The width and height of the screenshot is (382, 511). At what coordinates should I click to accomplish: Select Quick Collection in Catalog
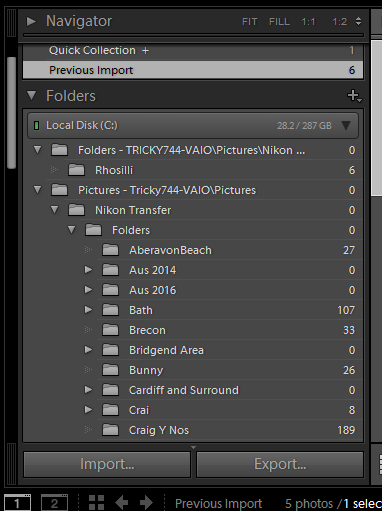(193, 51)
